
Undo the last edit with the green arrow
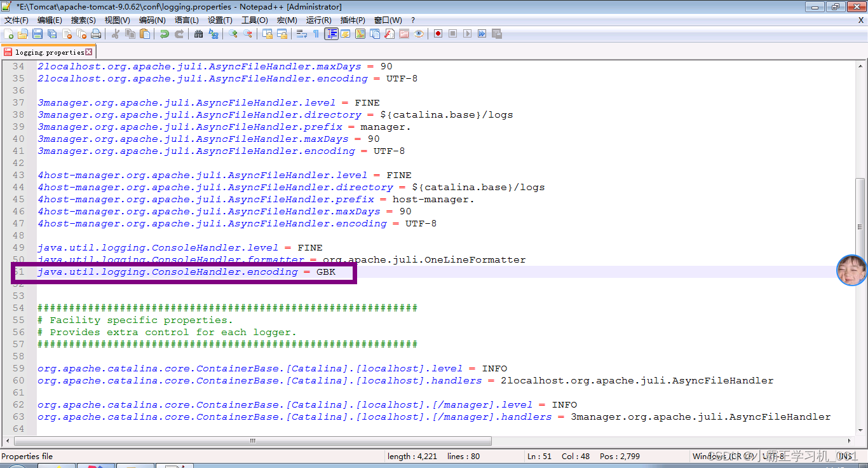tap(164, 34)
